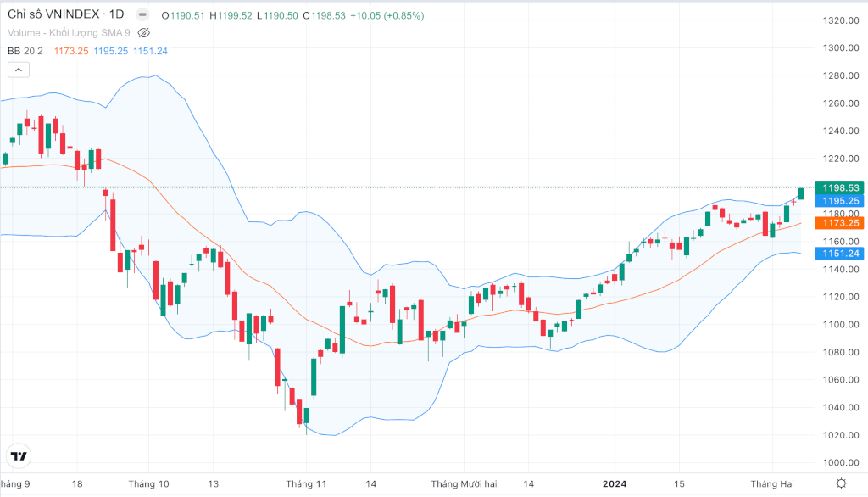Click the 1040.00 price axis label
Screen dimensions: 868x497
[841, 407]
